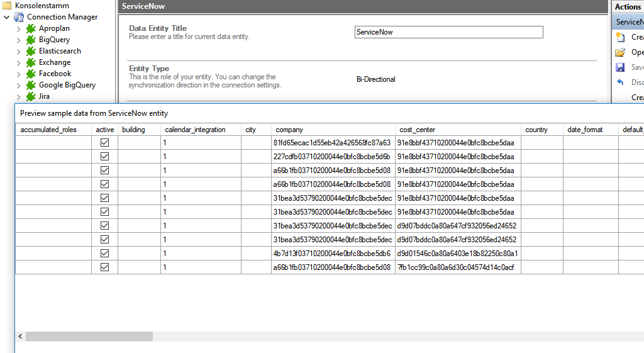Click the Create new document icon
The width and height of the screenshot is (644, 353).
[620, 37]
